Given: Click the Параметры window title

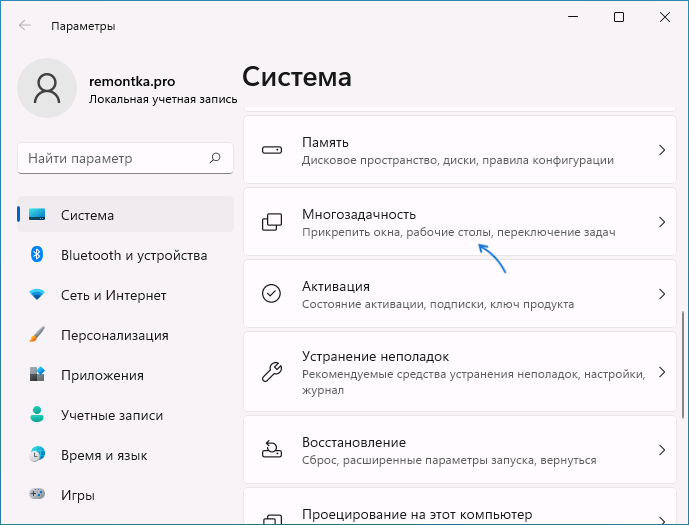Looking at the screenshot, I should tap(83, 26).
